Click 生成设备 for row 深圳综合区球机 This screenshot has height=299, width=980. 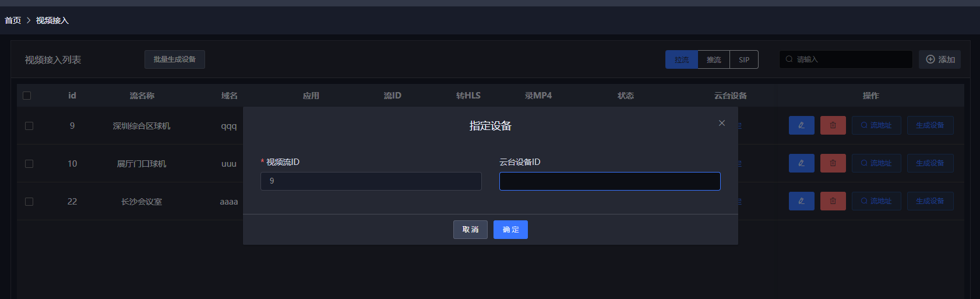tap(930, 125)
